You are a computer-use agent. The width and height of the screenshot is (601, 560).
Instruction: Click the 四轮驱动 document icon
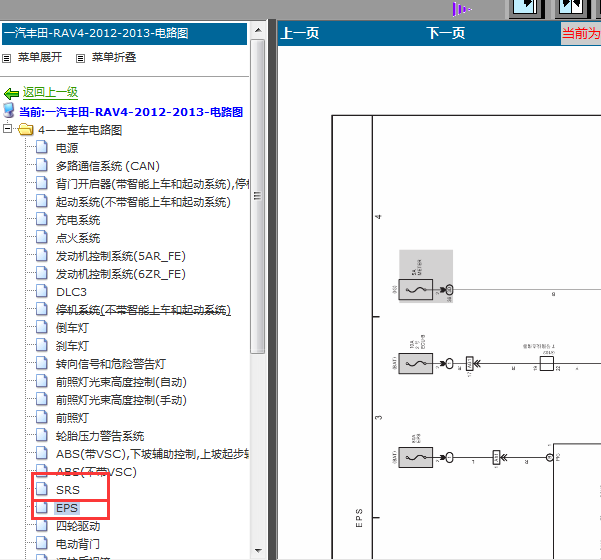pos(42,525)
